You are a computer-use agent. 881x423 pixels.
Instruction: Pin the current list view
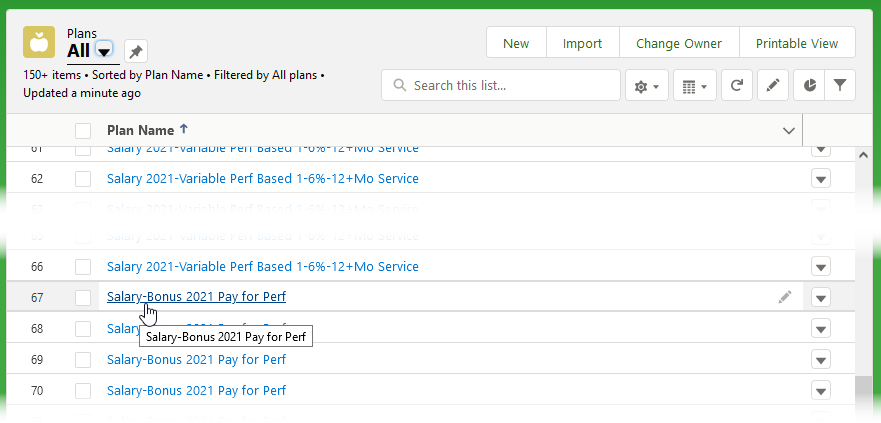pos(137,51)
